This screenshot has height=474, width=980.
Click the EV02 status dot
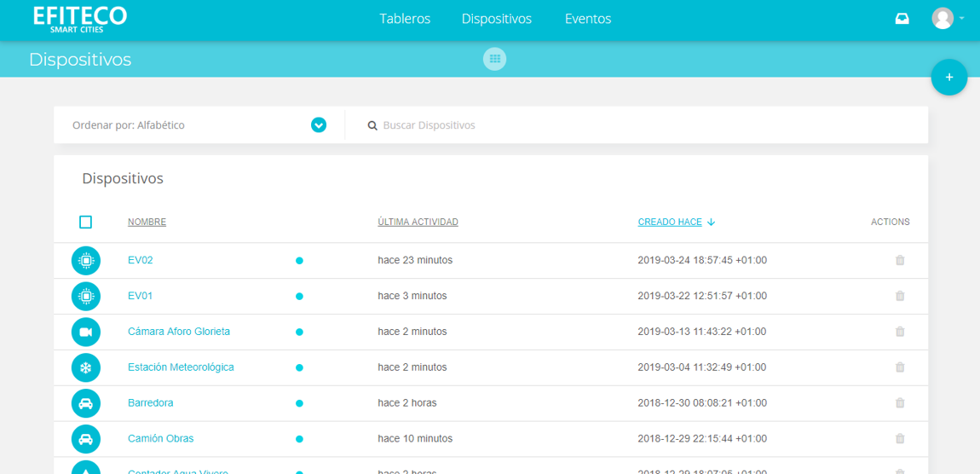tap(299, 261)
